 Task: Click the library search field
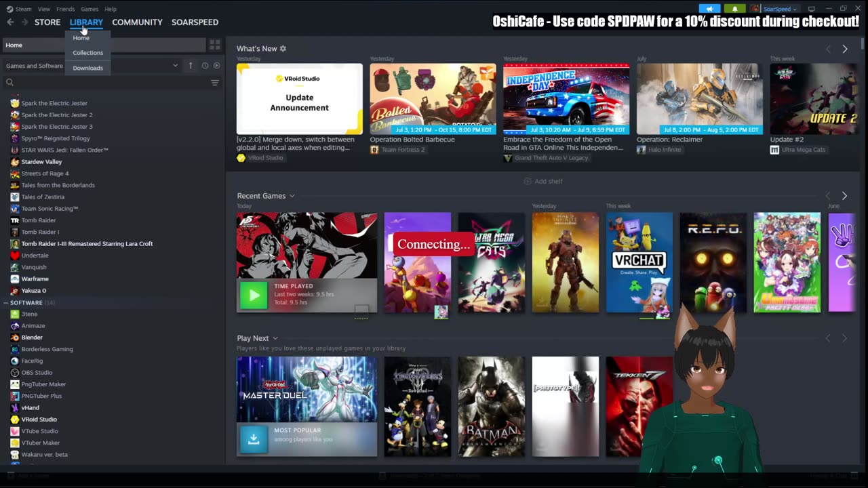pyautogui.click(x=105, y=83)
